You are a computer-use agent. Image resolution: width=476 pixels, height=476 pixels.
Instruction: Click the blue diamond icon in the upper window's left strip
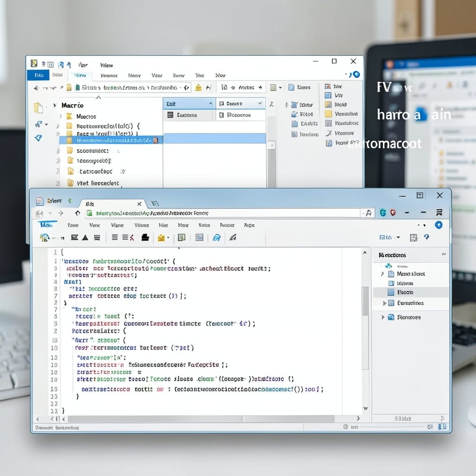(38, 138)
